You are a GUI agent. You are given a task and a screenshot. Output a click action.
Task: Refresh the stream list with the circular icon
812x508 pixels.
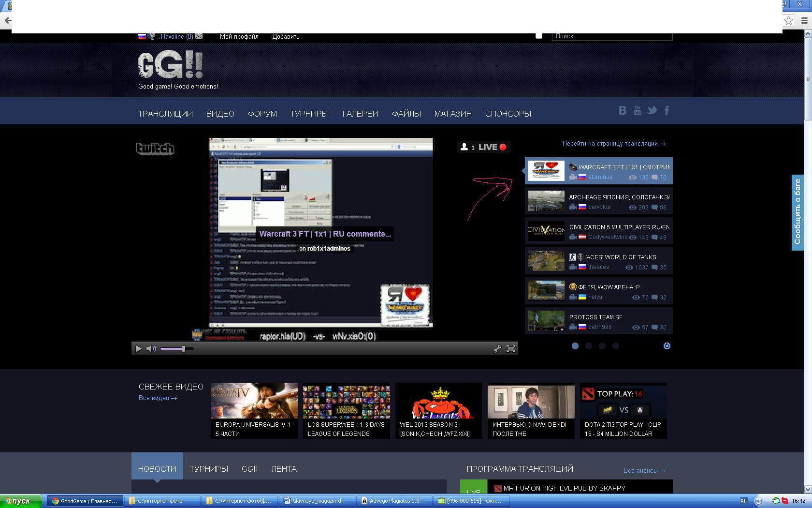pyautogui.click(x=667, y=346)
